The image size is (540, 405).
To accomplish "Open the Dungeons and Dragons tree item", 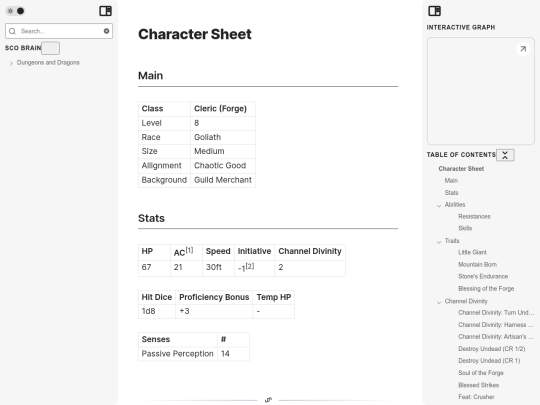I will 48,63.
